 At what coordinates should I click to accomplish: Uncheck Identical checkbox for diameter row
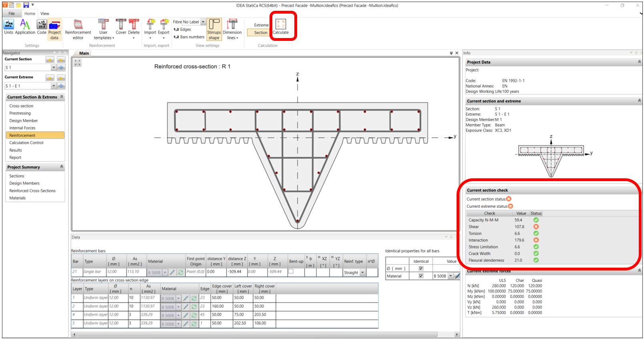pos(421,268)
